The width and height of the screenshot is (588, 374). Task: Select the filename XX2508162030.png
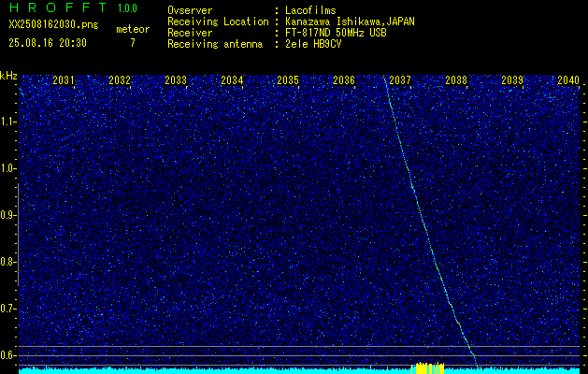pos(53,25)
